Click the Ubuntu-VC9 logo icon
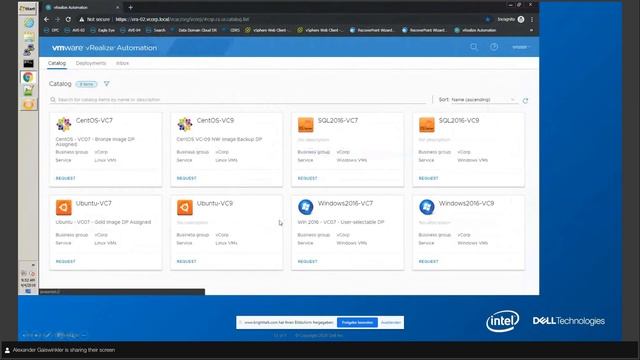The image size is (640, 360). 184,207
